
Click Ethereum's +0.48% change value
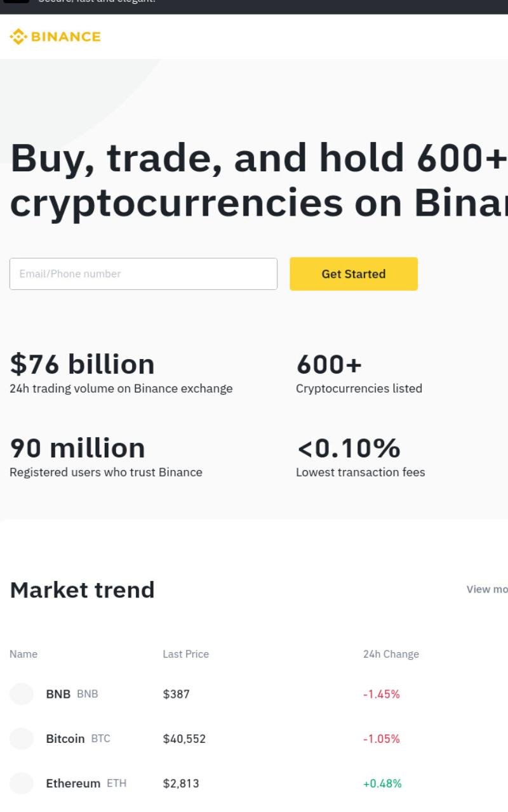[x=382, y=783]
